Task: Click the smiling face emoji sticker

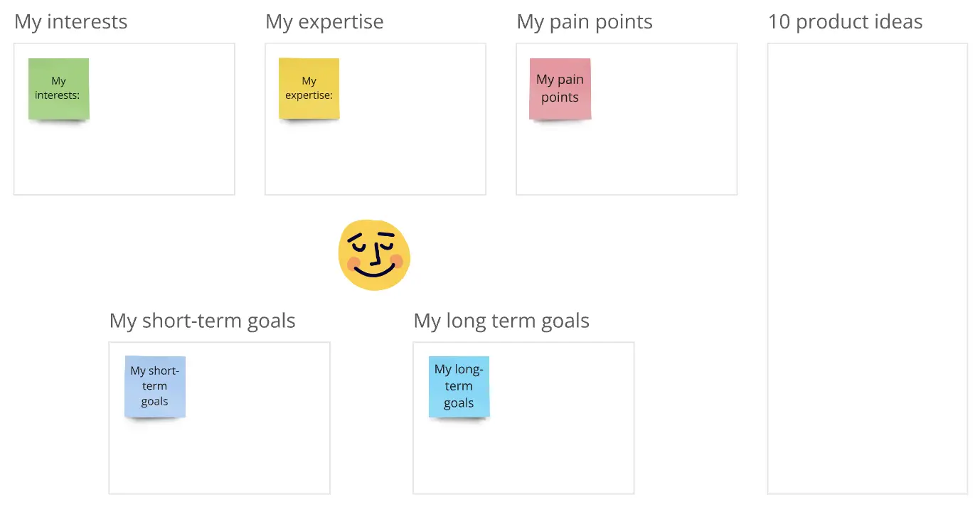Action: (374, 255)
